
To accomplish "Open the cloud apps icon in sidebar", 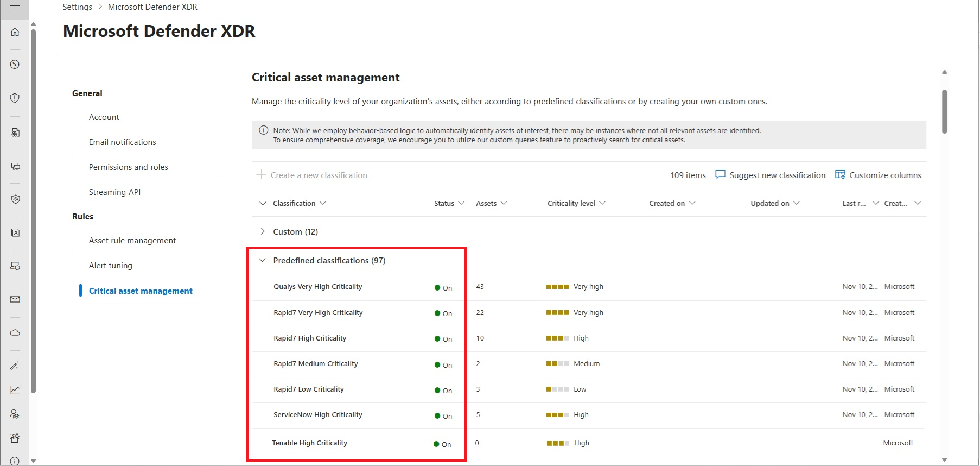I will 15,332.
